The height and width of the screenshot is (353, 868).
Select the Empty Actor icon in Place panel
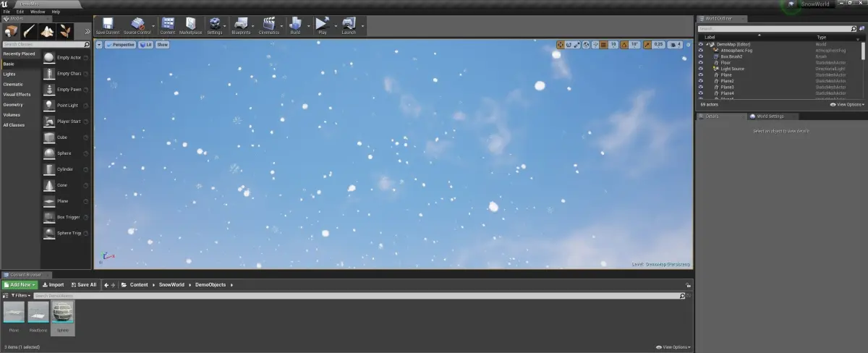click(x=48, y=58)
